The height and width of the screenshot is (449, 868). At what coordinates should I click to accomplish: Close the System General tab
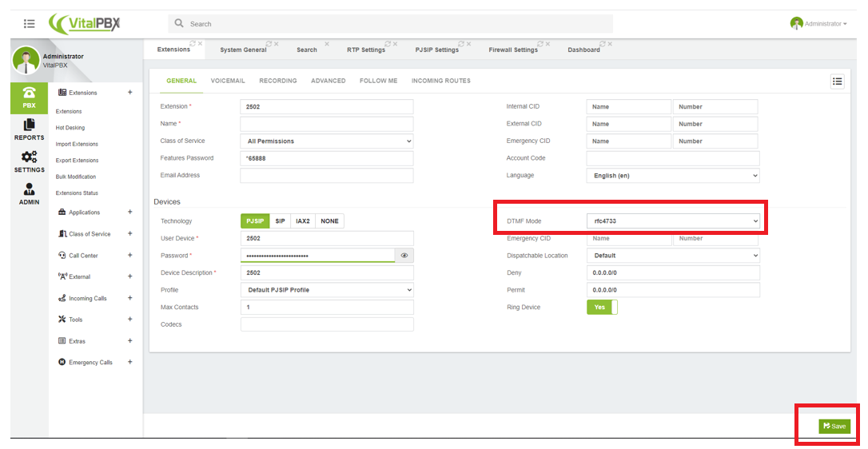pos(277,44)
